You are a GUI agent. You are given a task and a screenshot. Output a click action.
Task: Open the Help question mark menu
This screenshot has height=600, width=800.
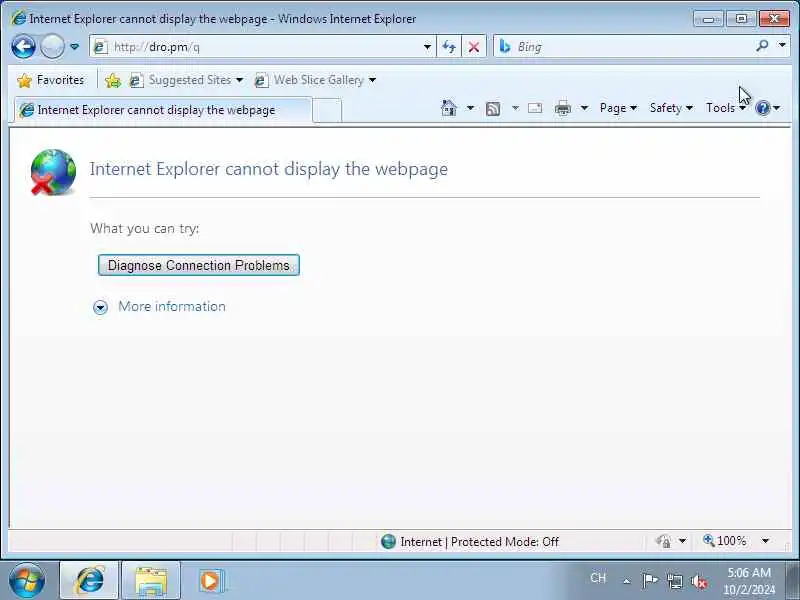click(x=768, y=108)
